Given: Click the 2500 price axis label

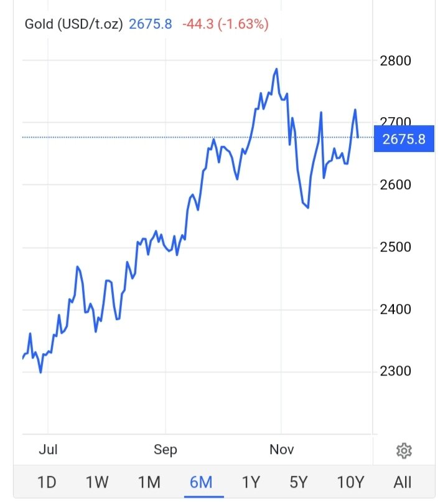Looking at the screenshot, I should pos(394,247).
